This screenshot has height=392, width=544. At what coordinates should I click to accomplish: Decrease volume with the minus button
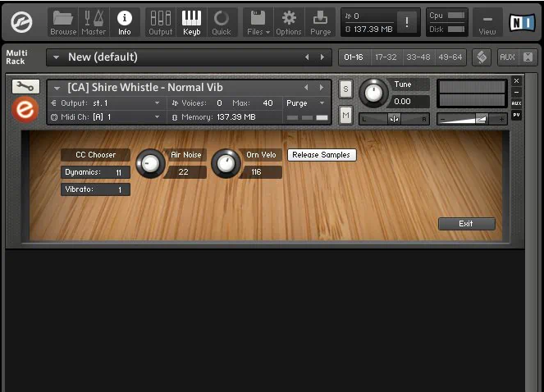click(442, 120)
